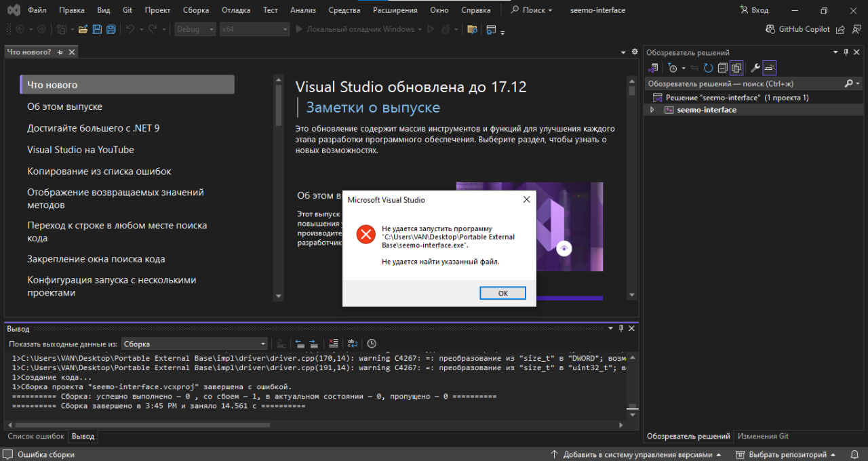Image resolution: width=868 pixels, height=461 pixels.
Task: Select Копирование из списка ошибок entry
Action: (99, 172)
